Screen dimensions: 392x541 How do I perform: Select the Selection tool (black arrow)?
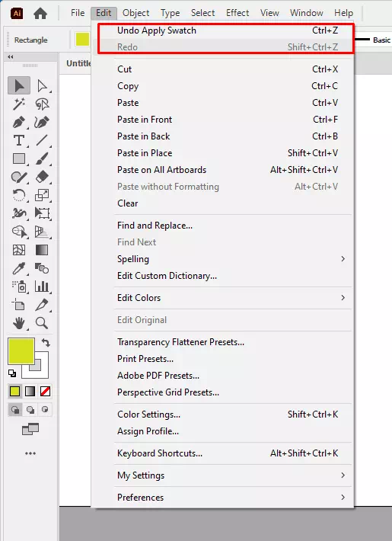19,85
